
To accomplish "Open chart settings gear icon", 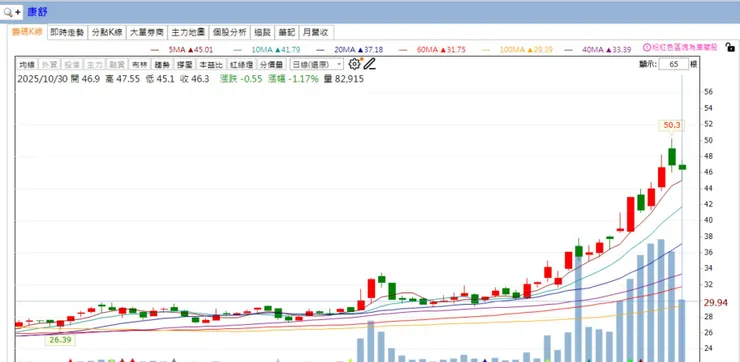I will click(x=354, y=64).
